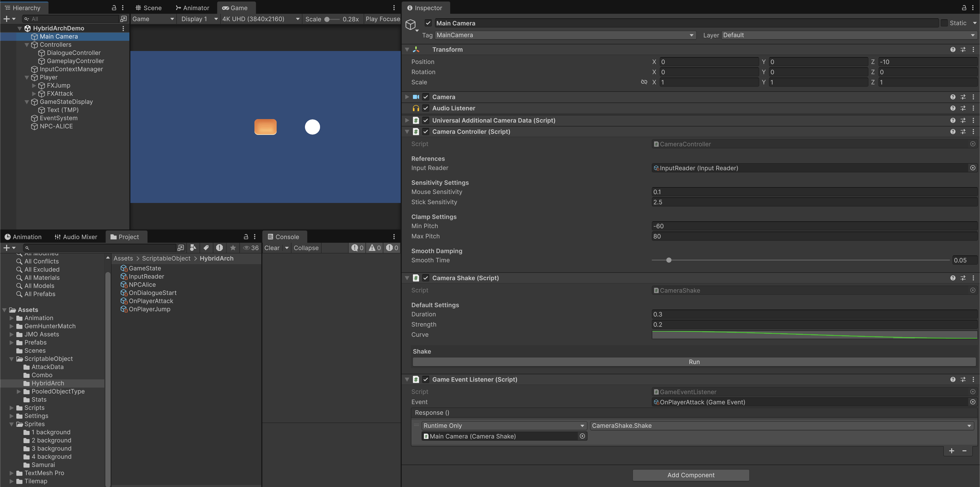980x487 pixels.
Task: Click the Add Component button
Action: pyautogui.click(x=691, y=475)
